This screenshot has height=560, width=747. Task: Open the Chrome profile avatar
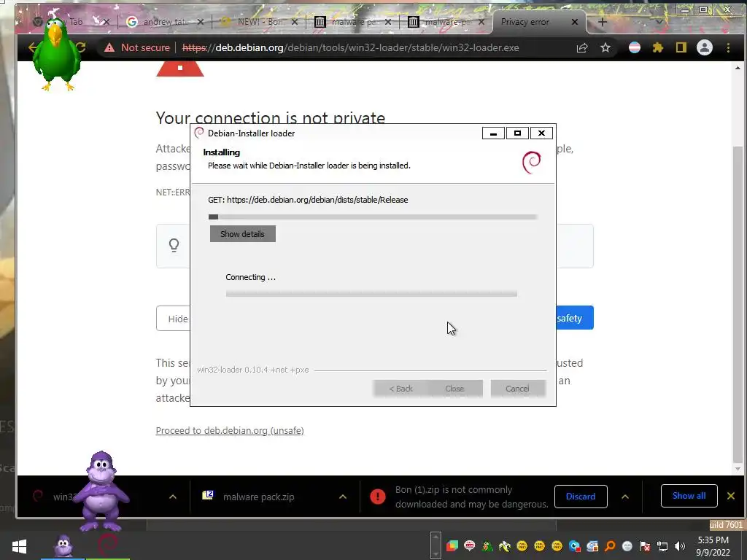point(705,47)
